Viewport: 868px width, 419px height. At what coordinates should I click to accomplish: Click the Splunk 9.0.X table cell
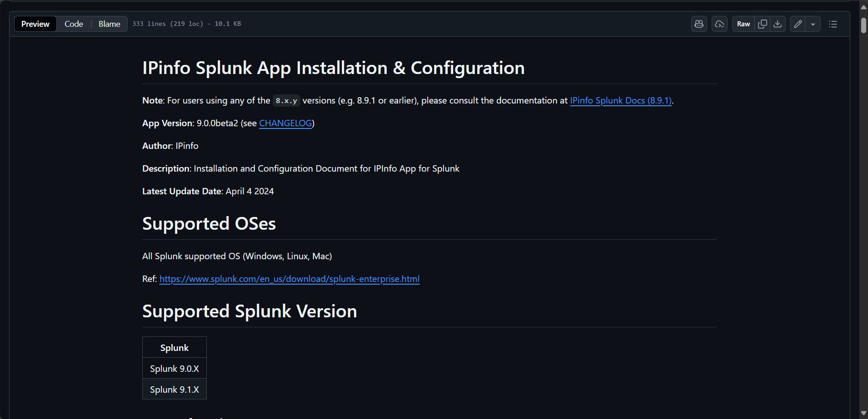[x=174, y=368]
